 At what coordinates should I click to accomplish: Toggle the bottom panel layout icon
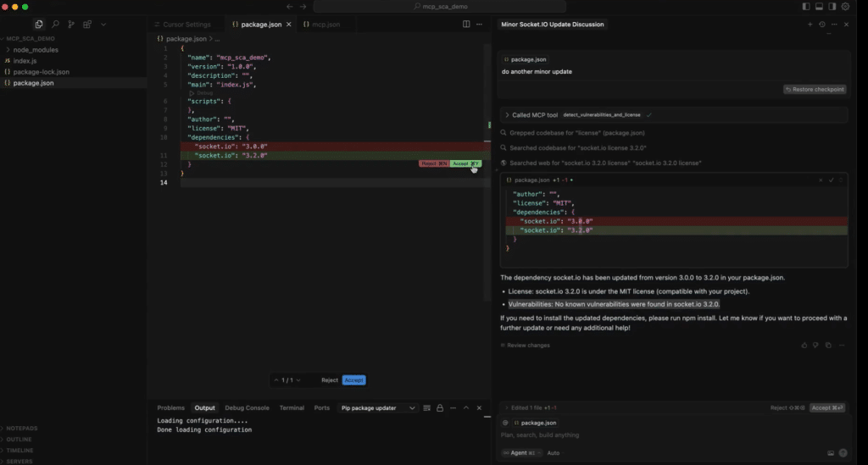[x=820, y=7]
